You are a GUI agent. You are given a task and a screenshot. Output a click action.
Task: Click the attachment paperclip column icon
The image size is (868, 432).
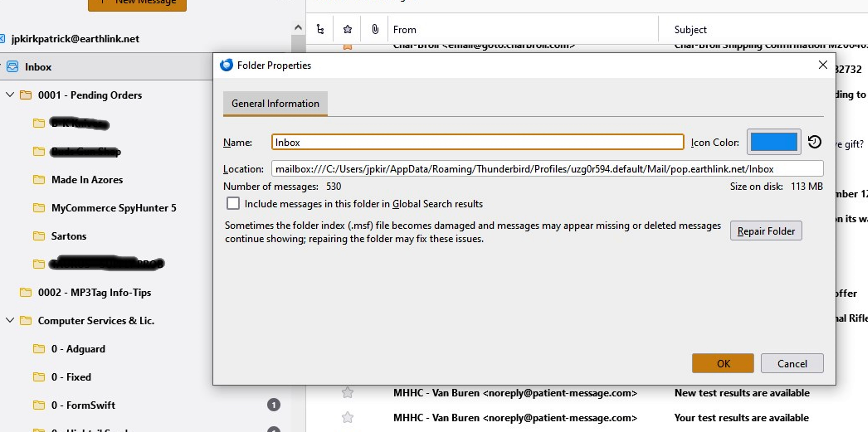(375, 30)
